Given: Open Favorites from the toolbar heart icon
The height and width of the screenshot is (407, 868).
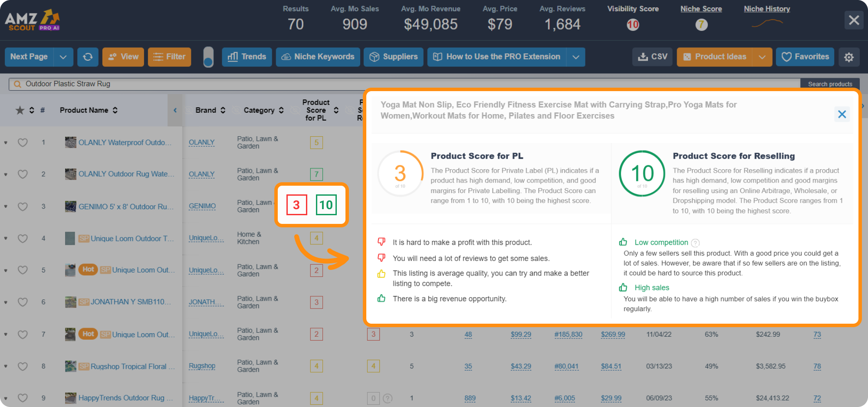Looking at the screenshot, I should 805,56.
